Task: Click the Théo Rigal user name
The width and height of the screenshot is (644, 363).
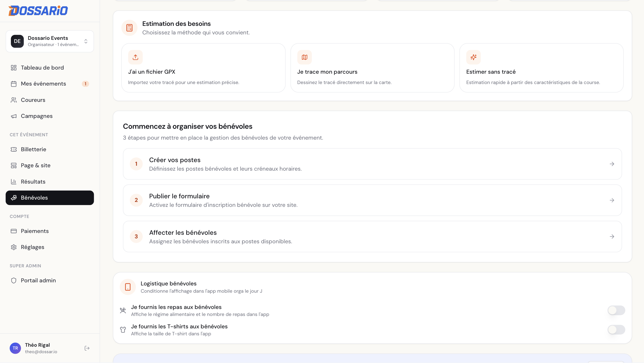Action: (37, 345)
